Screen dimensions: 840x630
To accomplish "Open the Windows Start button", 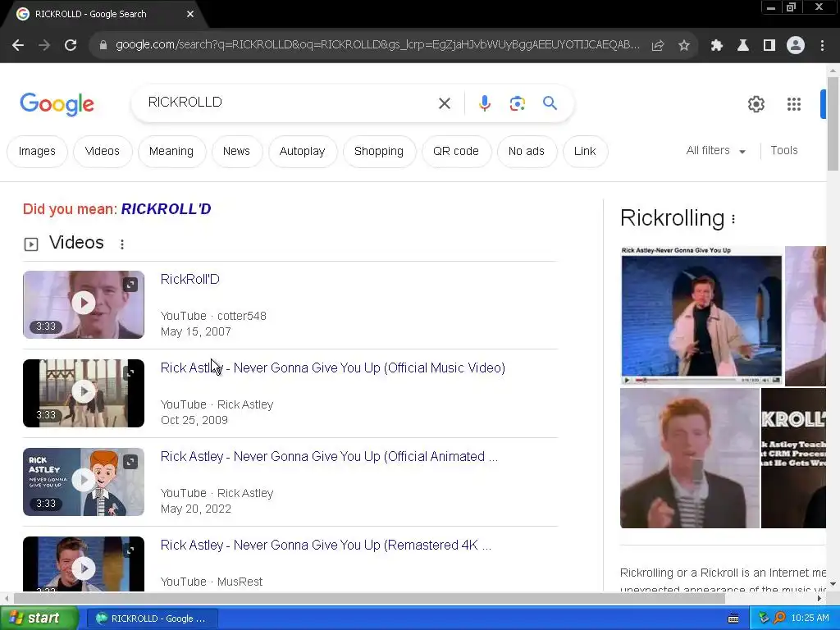I will click(39, 619).
